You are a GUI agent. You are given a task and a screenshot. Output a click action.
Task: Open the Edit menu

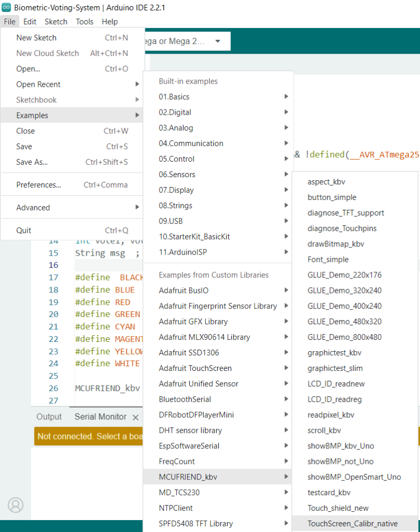click(30, 22)
